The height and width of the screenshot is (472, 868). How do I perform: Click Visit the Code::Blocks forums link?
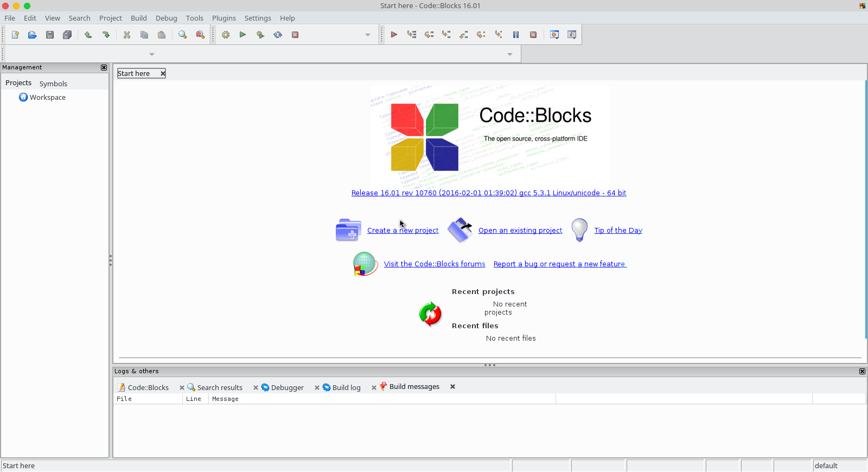[435, 264]
